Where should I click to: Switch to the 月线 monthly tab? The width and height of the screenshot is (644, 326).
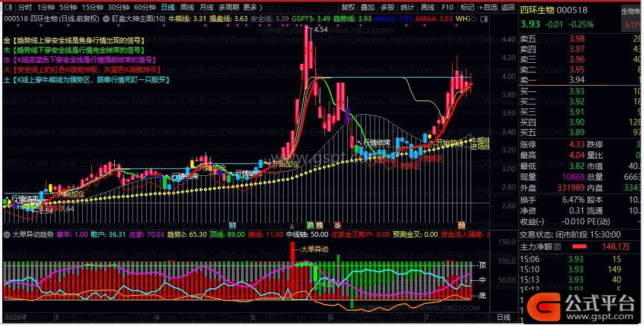pos(206,7)
